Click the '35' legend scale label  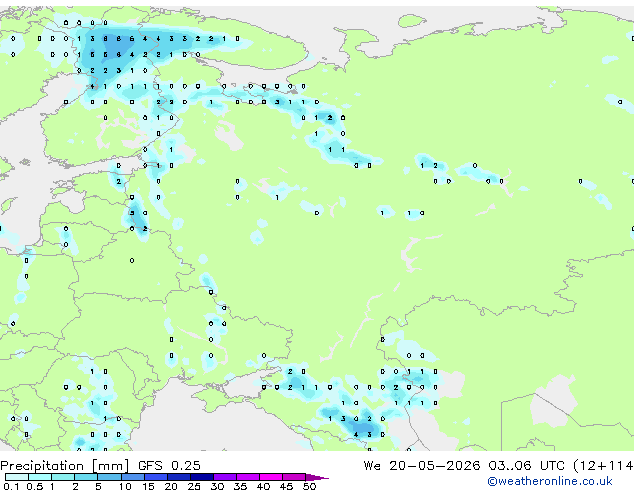click(x=240, y=486)
